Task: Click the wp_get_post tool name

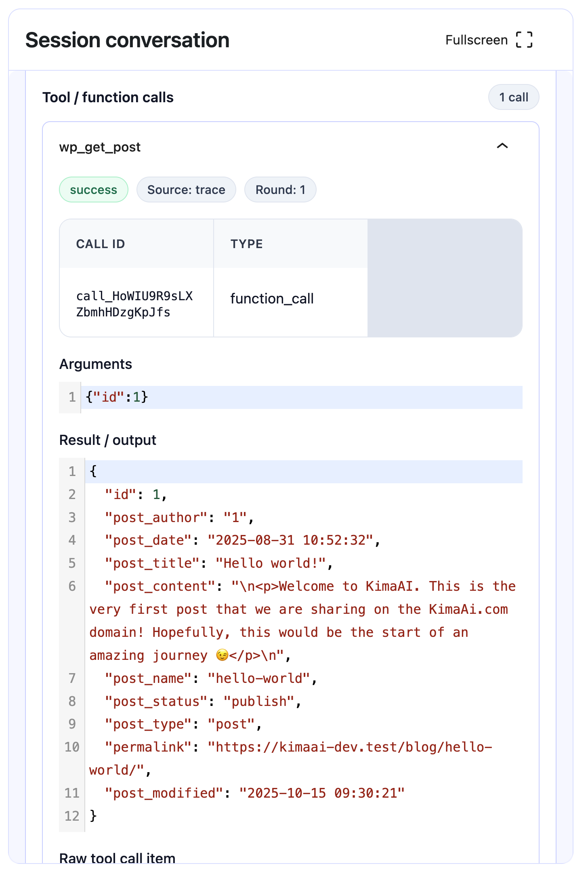Action: pyautogui.click(x=100, y=147)
